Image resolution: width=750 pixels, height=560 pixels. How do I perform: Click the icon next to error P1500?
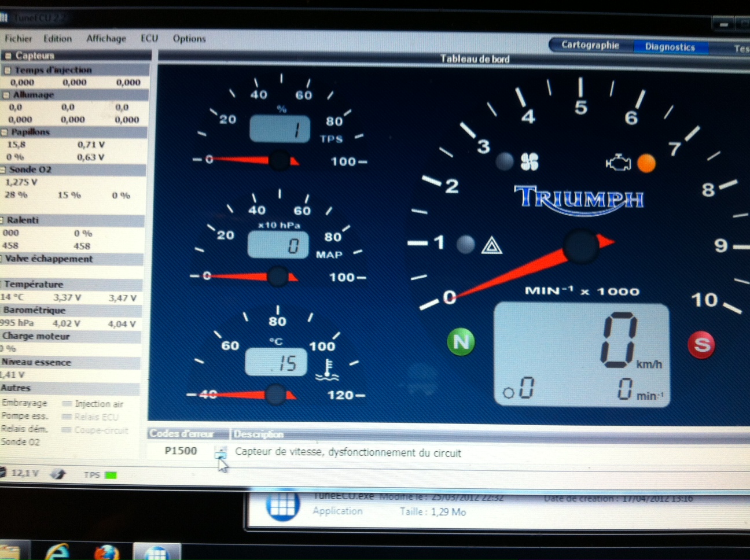pos(220,451)
